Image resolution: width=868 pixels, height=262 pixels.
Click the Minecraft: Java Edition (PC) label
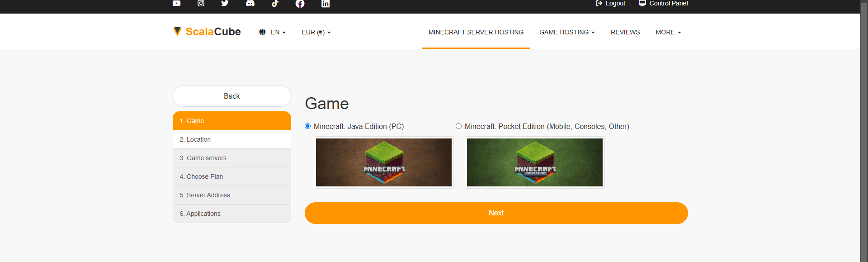coord(359,127)
